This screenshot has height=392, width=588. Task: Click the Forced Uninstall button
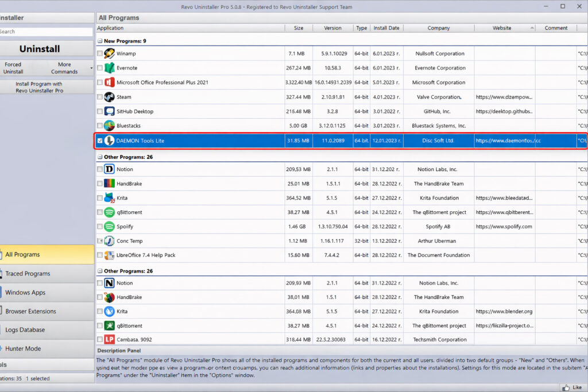tap(13, 68)
